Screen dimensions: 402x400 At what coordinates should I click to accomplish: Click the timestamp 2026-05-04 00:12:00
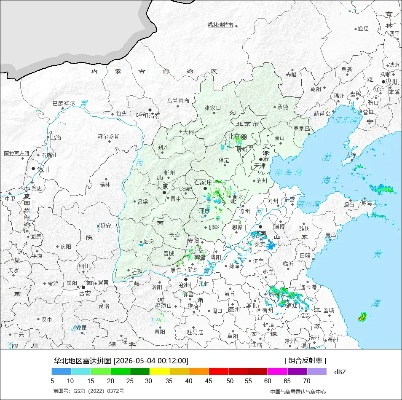click(151, 361)
